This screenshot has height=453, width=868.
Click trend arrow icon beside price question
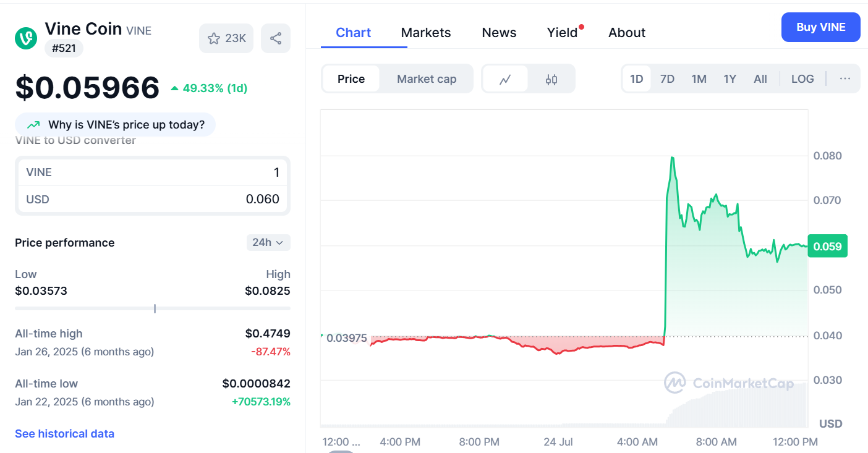[33, 125]
